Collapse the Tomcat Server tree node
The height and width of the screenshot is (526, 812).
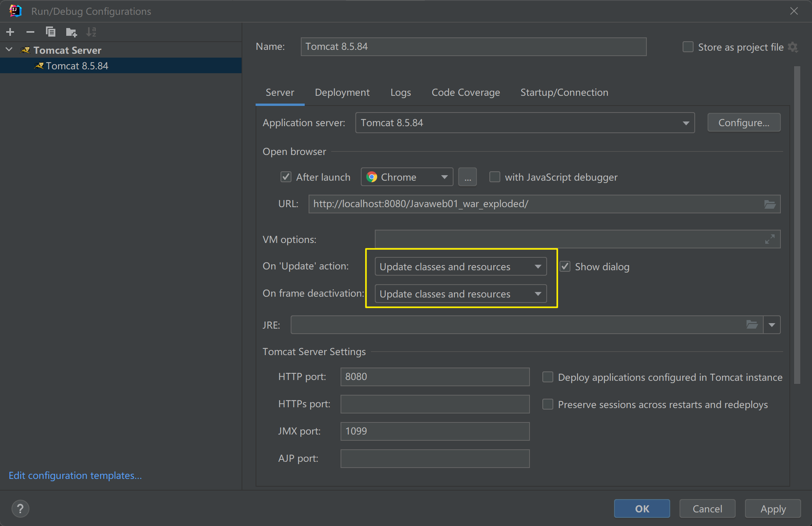(9, 50)
